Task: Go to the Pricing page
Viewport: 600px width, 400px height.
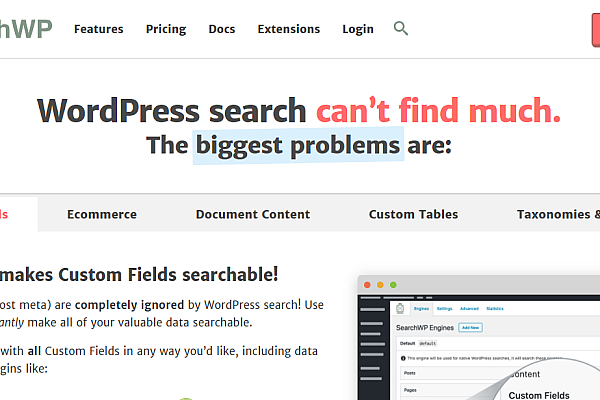Action: tap(166, 29)
